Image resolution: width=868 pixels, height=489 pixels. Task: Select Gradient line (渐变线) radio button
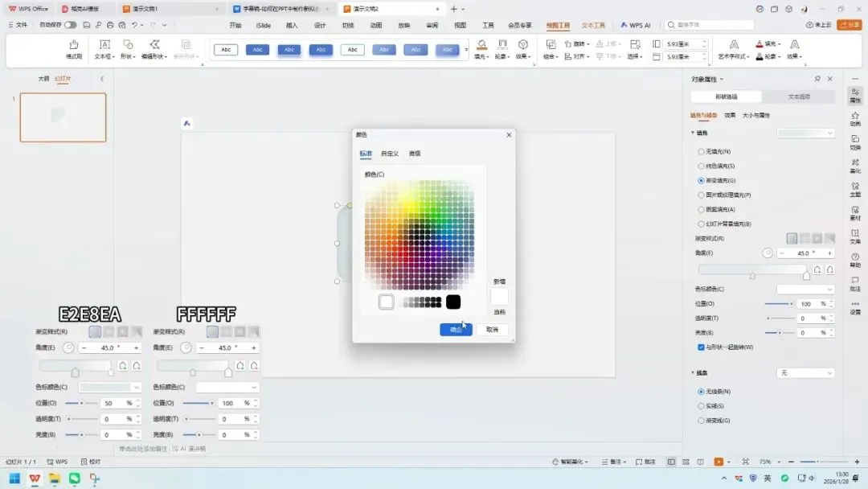click(x=701, y=421)
